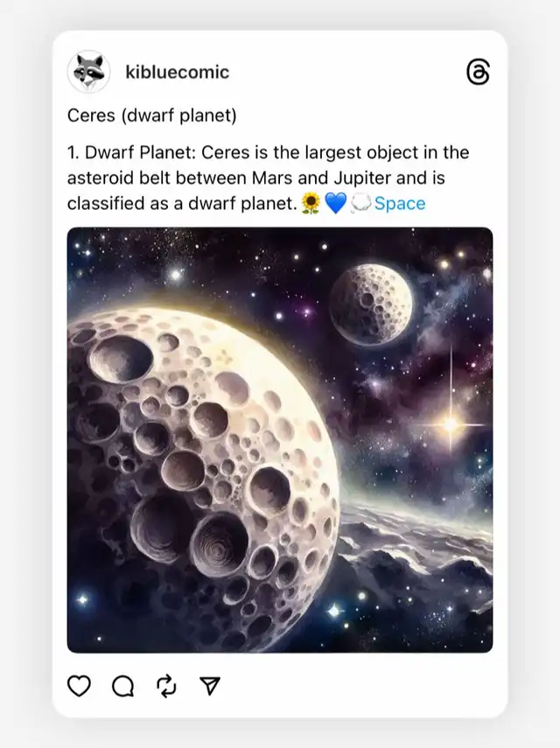The height and width of the screenshot is (748, 560).
Task: Click the blue heart emoji
Action: 336,204
